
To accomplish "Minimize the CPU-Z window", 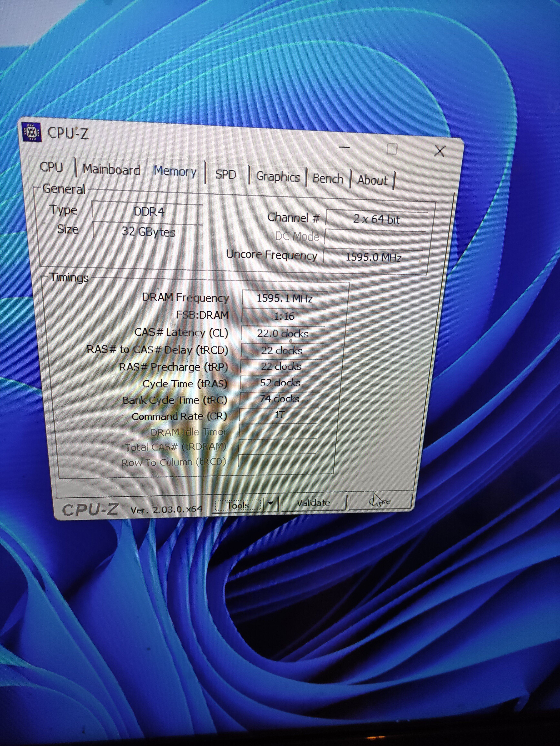I will (344, 147).
